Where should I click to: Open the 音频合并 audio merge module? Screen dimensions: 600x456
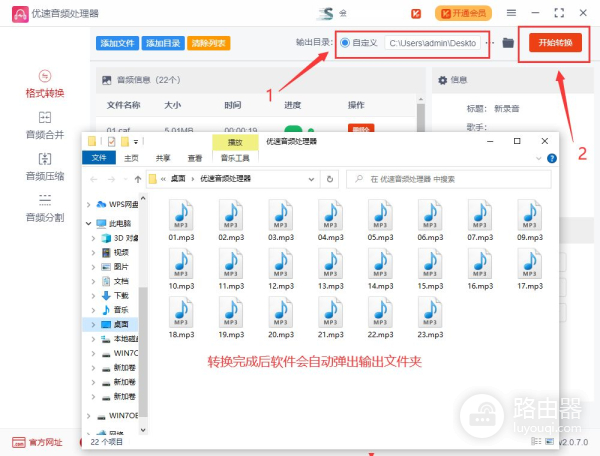point(45,125)
